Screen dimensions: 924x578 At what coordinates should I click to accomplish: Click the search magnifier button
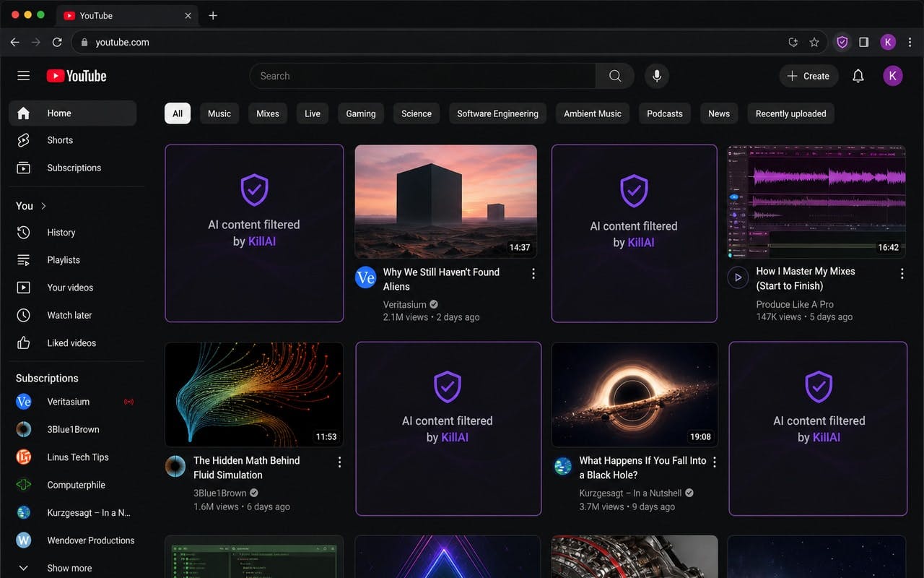click(x=615, y=76)
